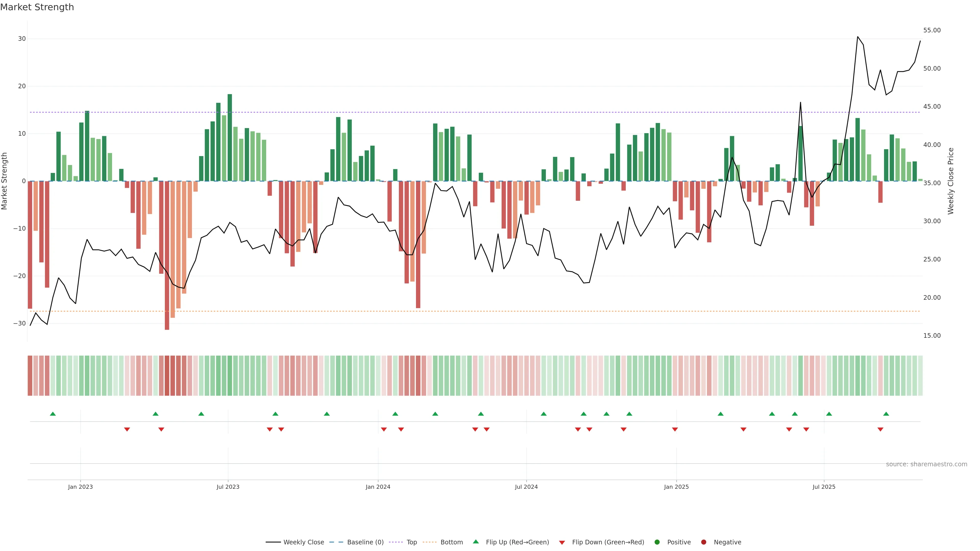980x551 pixels.
Task: Click the green Positive legend circle
Action: [657, 542]
